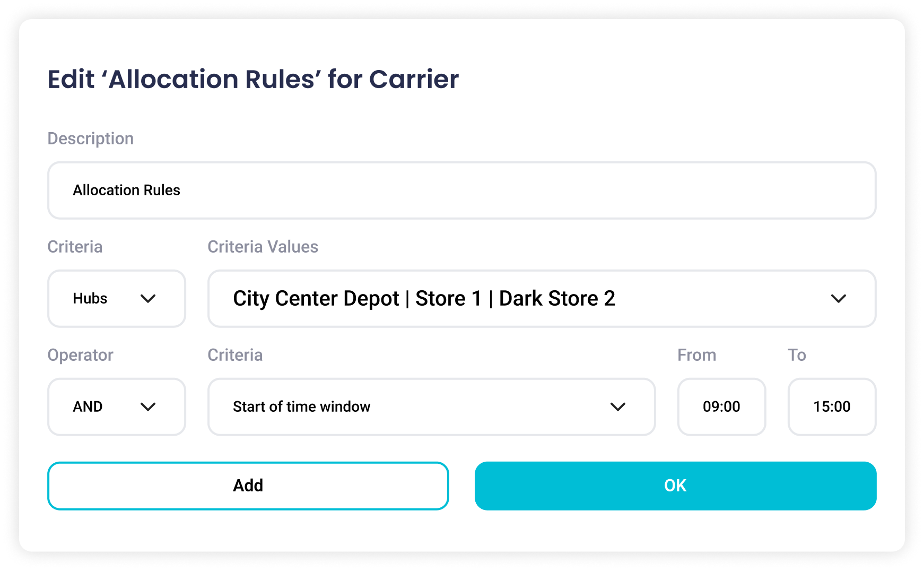Click the chevron arrow beside Hubs
This screenshot has height=571, width=924.
(x=148, y=299)
